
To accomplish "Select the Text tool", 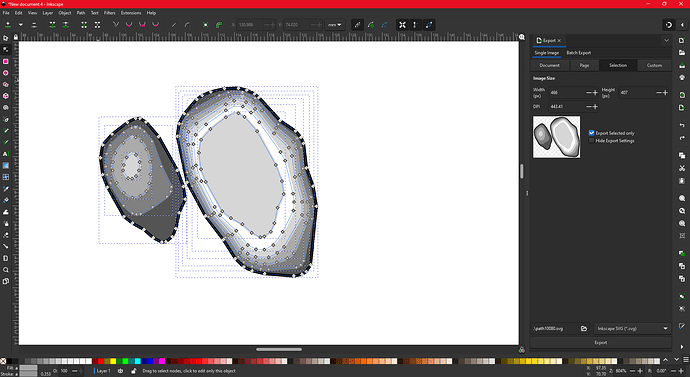I will 6,154.
